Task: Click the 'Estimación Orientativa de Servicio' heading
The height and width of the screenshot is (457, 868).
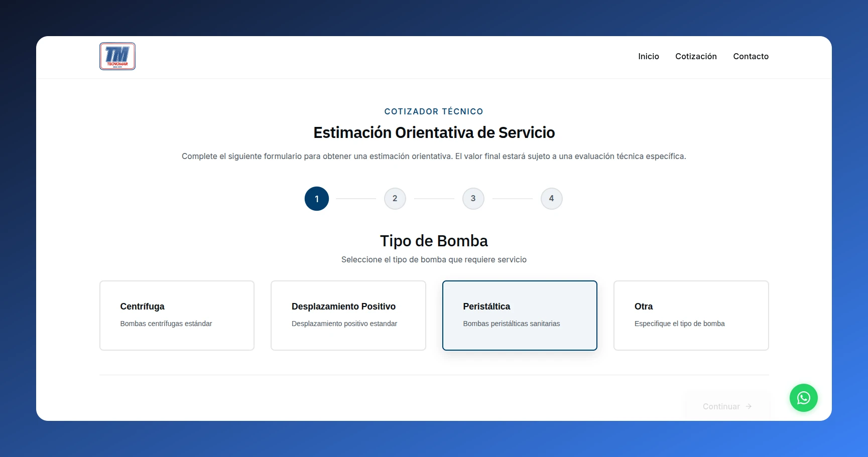Action: (434, 132)
